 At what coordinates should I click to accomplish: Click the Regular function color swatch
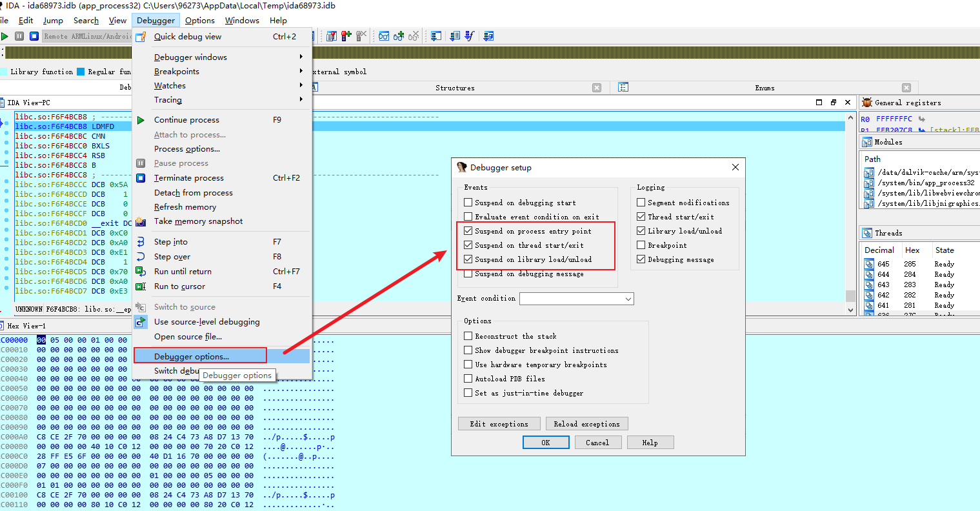[81, 72]
